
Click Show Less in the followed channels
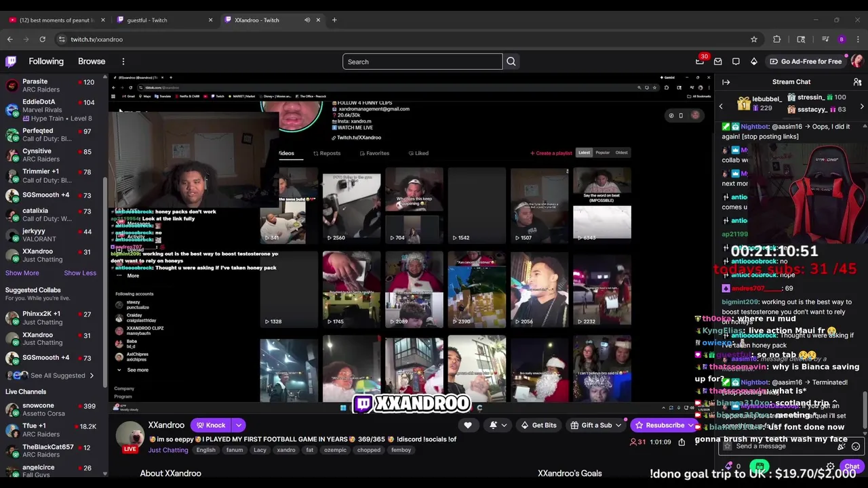click(80, 273)
